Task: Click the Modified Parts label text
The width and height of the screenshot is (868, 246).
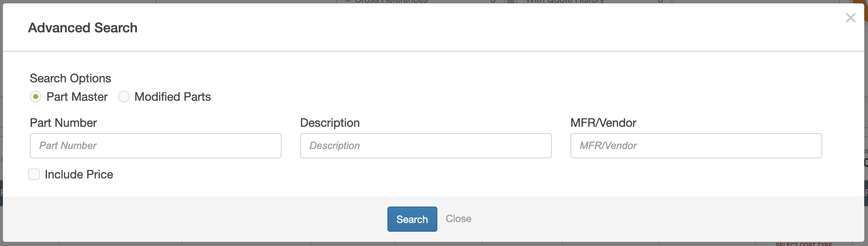Action: tap(173, 97)
